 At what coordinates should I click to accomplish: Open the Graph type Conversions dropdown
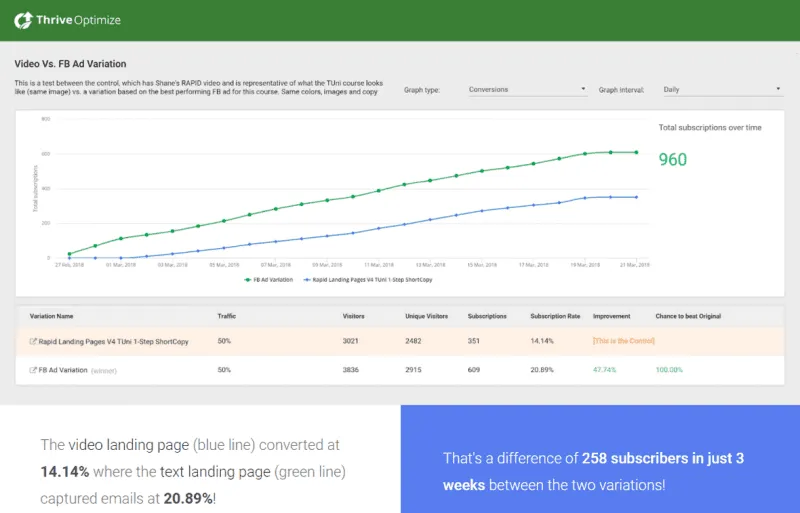527,89
